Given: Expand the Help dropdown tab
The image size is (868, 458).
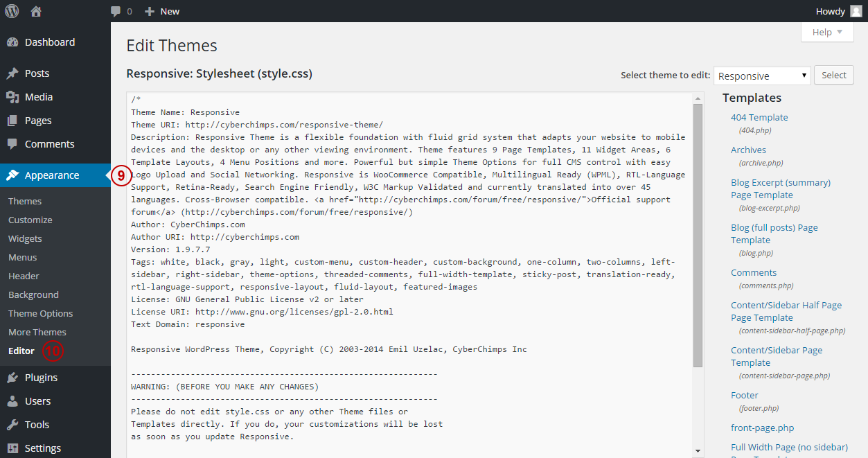Looking at the screenshot, I should [x=827, y=33].
